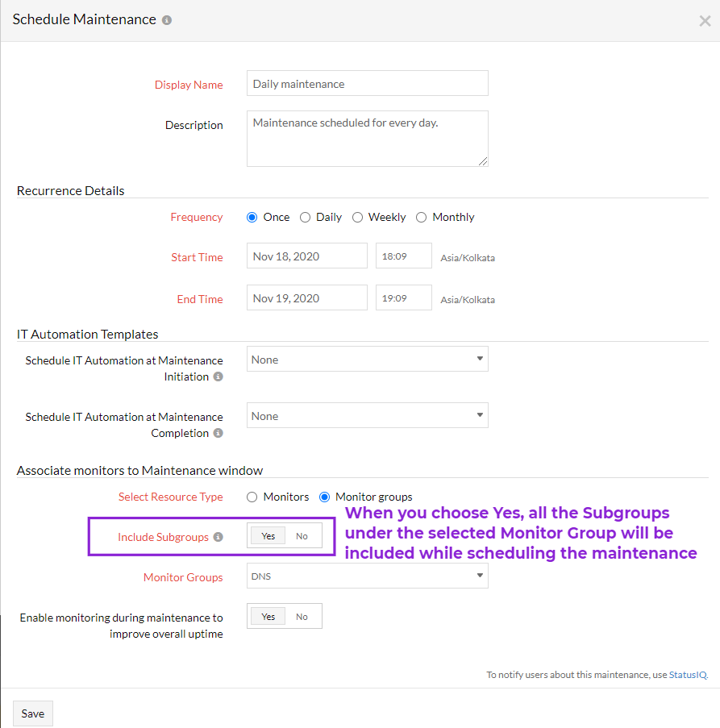720x728 pixels.
Task: Select the Daily frequency radio button
Action: pyautogui.click(x=306, y=217)
